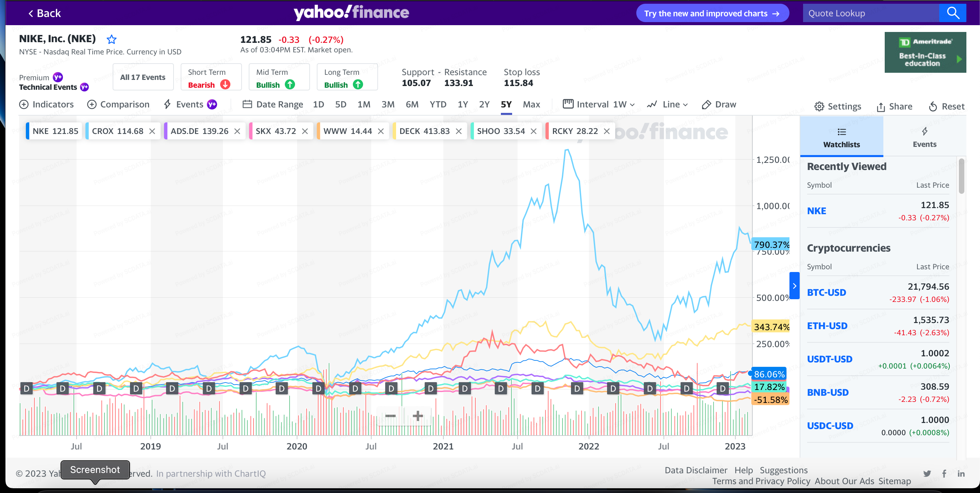Image resolution: width=980 pixels, height=493 pixels.
Task: Zoom out with the minus button
Action: 390,416
